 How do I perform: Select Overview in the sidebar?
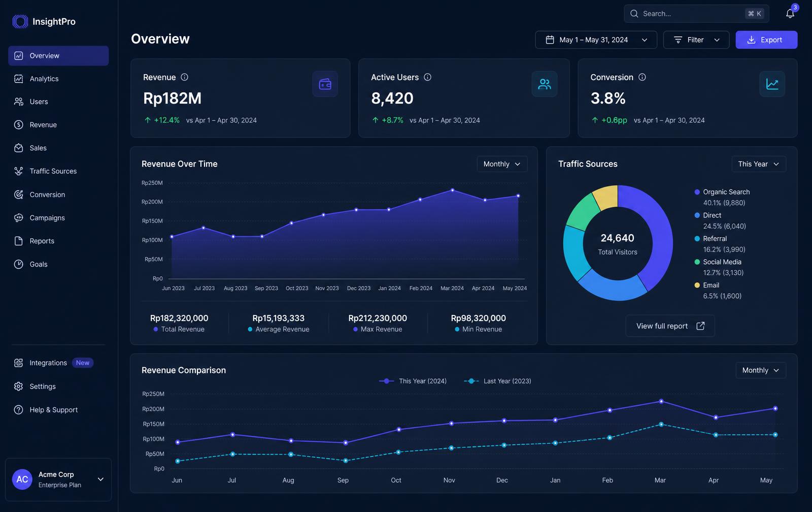[x=58, y=56]
